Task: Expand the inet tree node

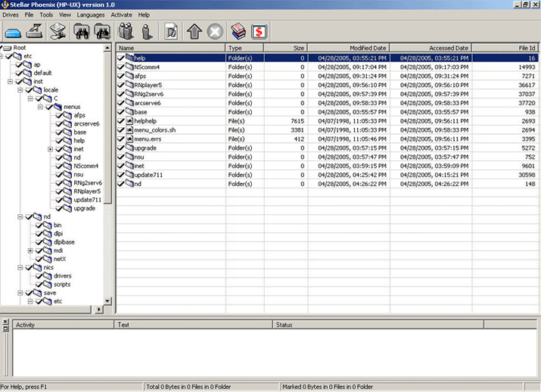Action: pyautogui.click(x=51, y=149)
